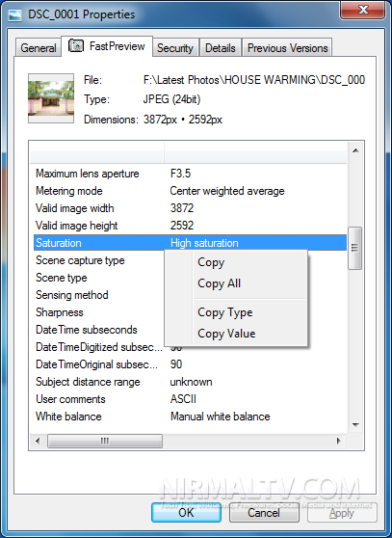Click the FastPreview tab icon
Screen dimensions: 392x538
(76, 45)
